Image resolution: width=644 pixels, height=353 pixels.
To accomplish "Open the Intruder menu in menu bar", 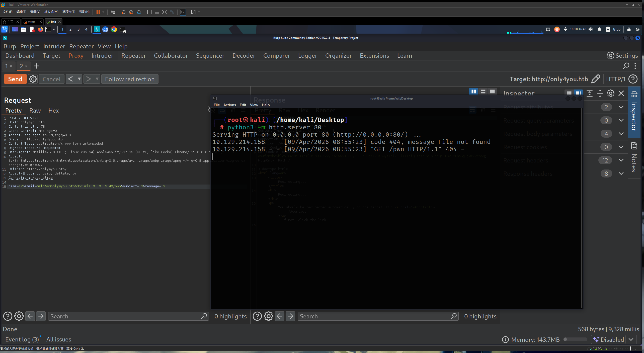I will click(x=54, y=46).
